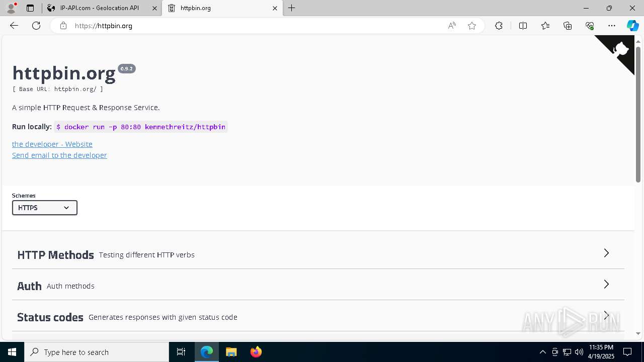Open the Extensions puzzle icon
The width and height of the screenshot is (644, 362).
[499, 26]
